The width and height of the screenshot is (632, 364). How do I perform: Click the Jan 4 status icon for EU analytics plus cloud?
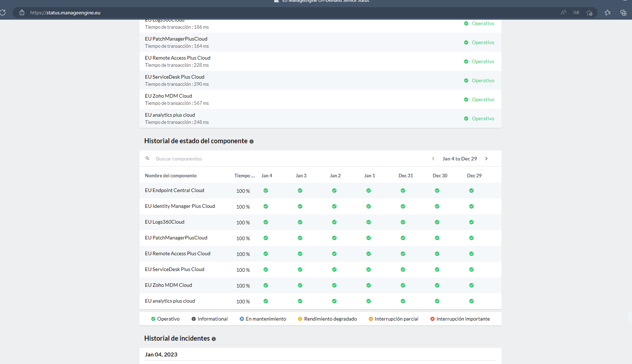[266, 301]
